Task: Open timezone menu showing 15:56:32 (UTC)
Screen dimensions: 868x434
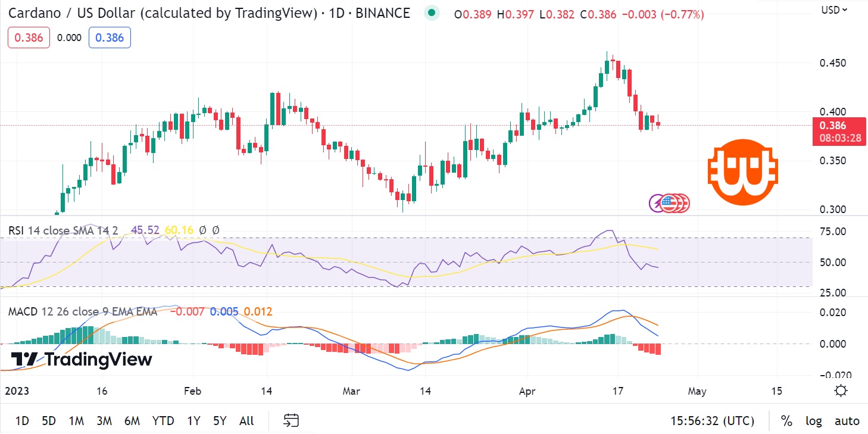Action: tap(712, 421)
